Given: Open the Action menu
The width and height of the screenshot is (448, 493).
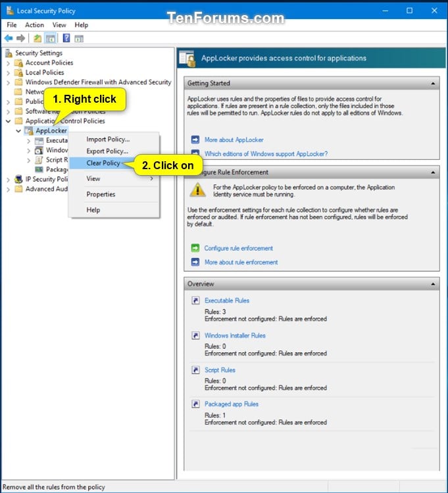Looking at the screenshot, I should click(x=35, y=25).
